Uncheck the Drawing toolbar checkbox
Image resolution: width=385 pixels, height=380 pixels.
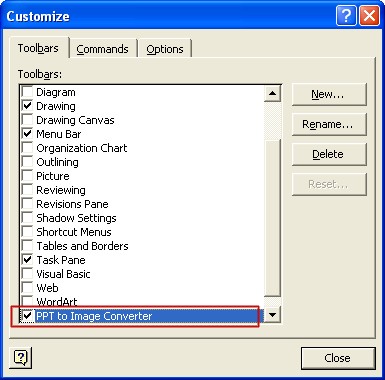pyautogui.click(x=27, y=106)
